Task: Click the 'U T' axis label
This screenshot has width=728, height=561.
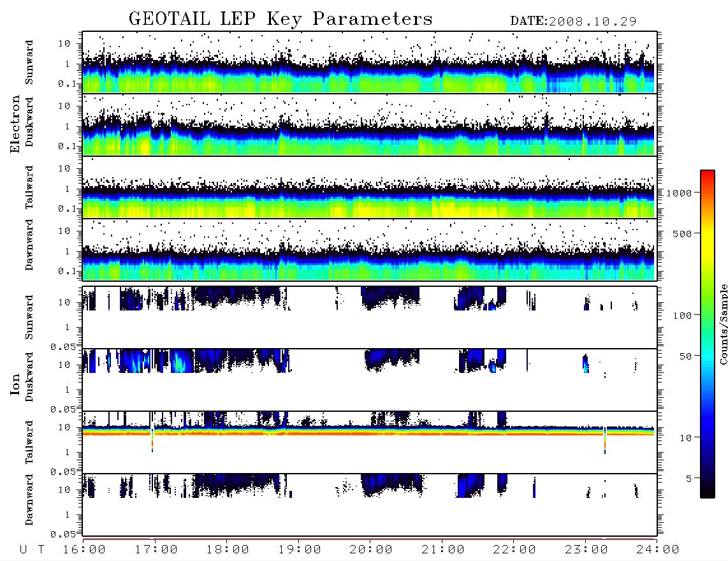Action: [32, 550]
